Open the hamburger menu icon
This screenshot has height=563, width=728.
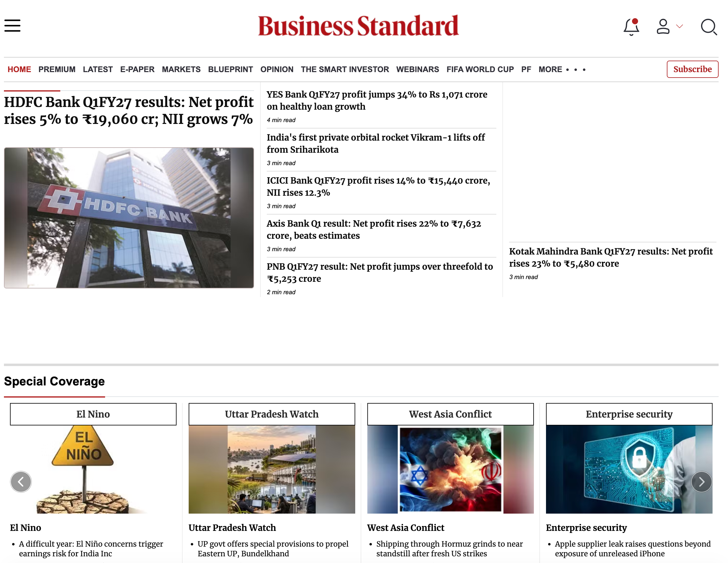click(12, 26)
